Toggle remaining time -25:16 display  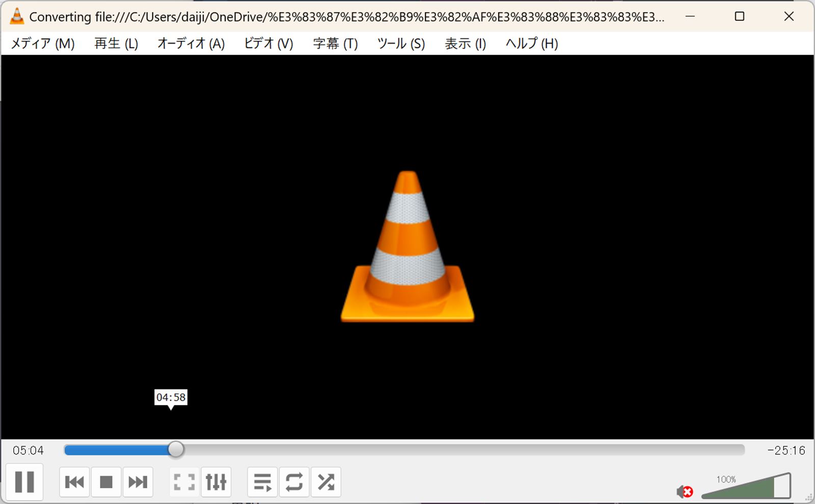click(x=786, y=451)
